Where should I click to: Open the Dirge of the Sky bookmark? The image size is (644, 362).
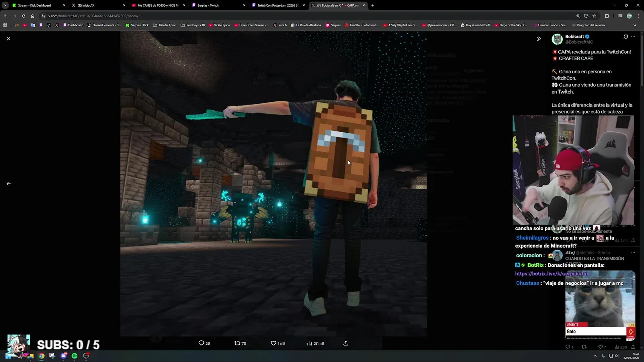click(511, 25)
